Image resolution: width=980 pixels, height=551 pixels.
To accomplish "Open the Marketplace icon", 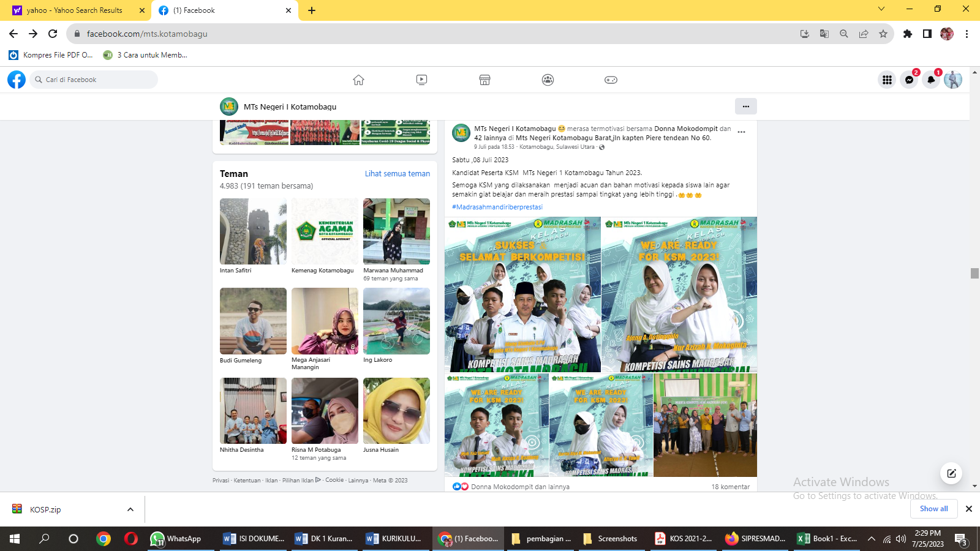I will pyautogui.click(x=484, y=80).
